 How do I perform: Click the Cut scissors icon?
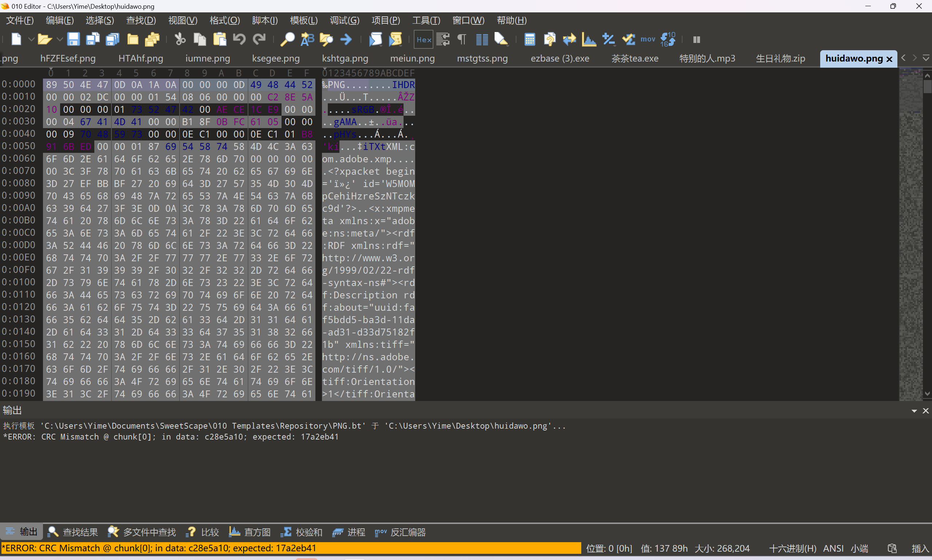tap(180, 39)
